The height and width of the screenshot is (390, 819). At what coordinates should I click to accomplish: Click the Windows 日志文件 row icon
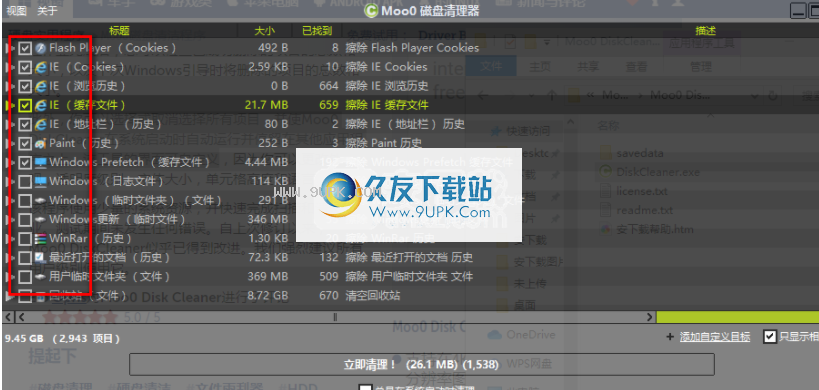click(40, 182)
